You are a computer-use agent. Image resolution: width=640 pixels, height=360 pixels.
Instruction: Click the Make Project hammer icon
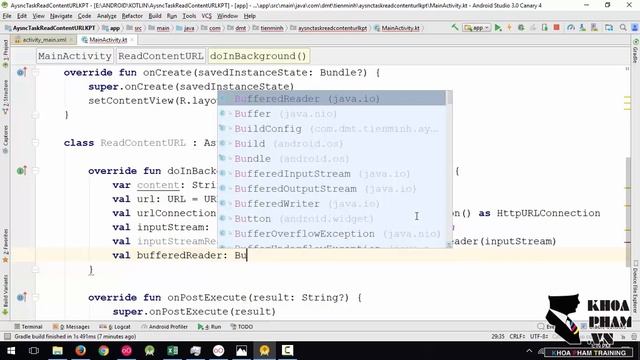(454, 28)
